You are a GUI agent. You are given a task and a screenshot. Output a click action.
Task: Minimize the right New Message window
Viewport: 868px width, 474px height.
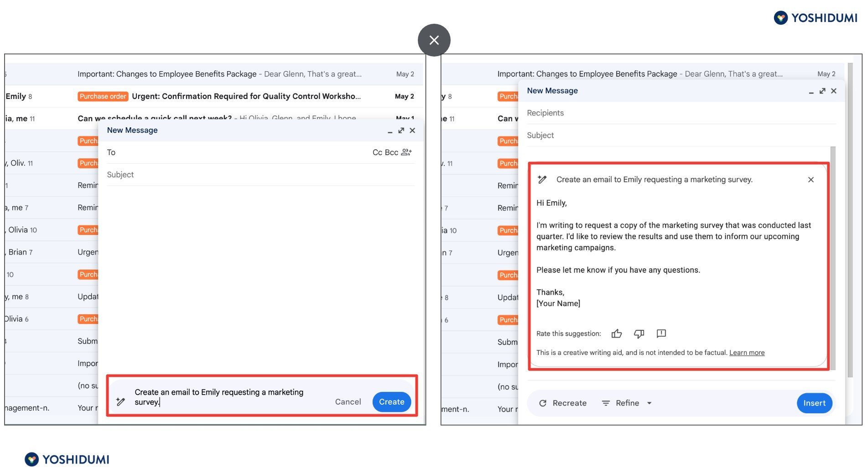811,92
